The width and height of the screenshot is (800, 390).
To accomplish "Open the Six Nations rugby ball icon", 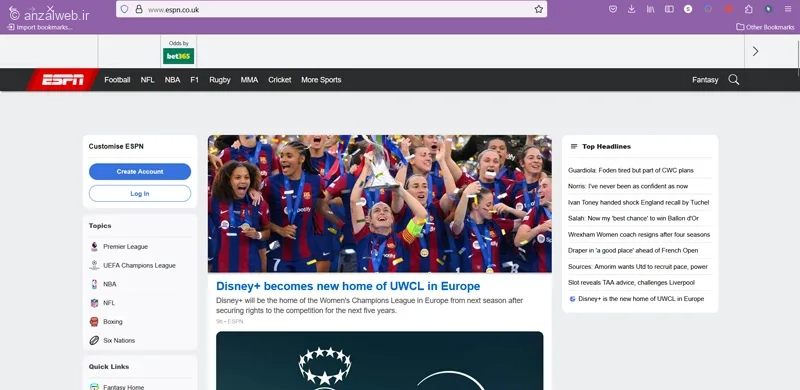I will pos(94,340).
